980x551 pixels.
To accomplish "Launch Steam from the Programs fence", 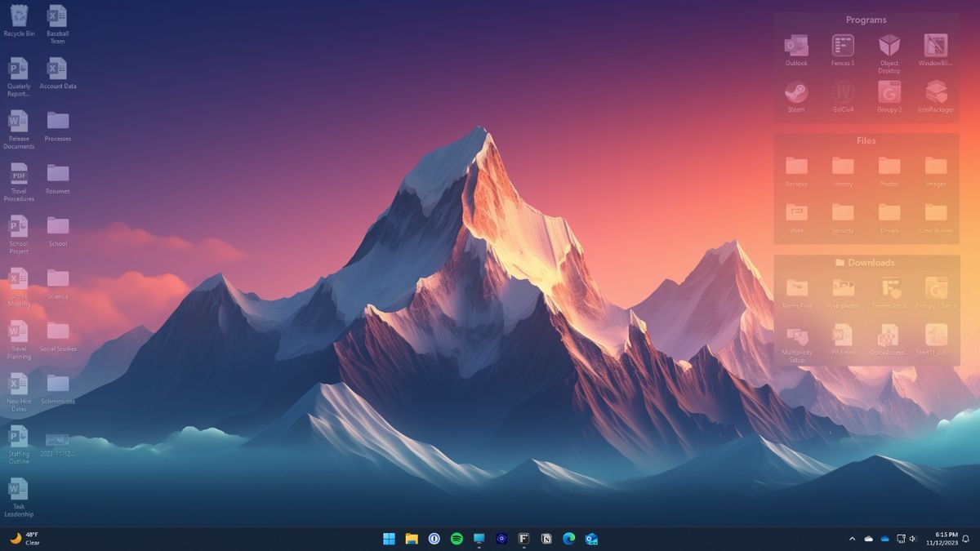I will click(x=796, y=96).
